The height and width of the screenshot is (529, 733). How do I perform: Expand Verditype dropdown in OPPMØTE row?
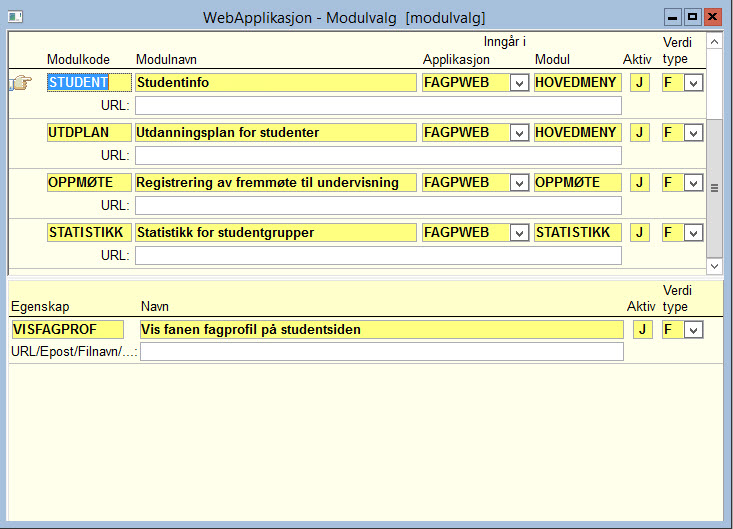[x=693, y=183]
